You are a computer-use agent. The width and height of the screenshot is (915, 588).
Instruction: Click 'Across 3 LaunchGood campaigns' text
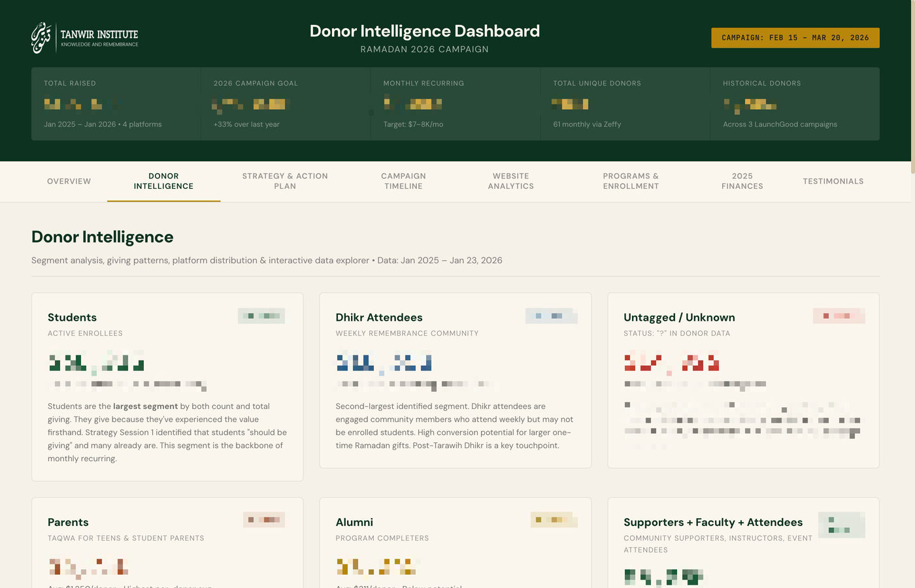point(780,124)
